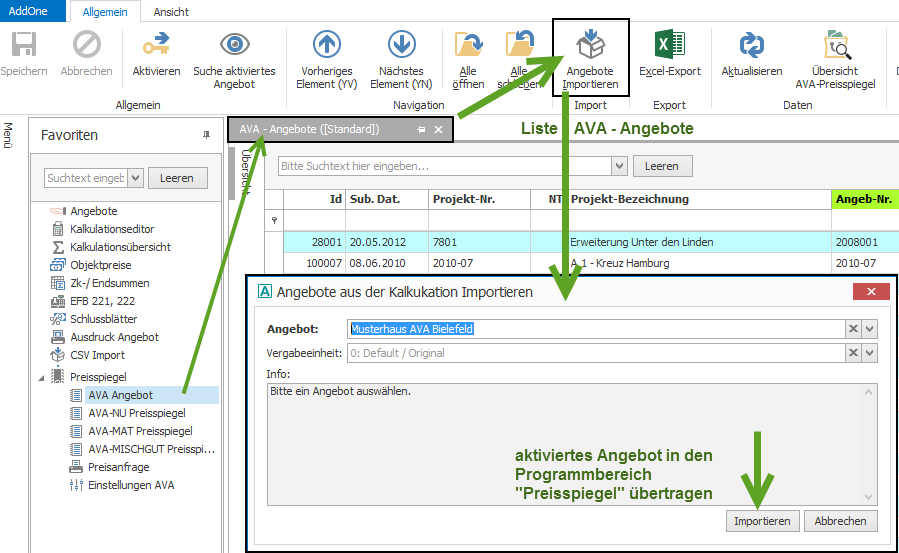The height and width of the screenshot is (553, 899).
Task: Click the Aktualisieren refresh icon
Action: tap(751, 47)
